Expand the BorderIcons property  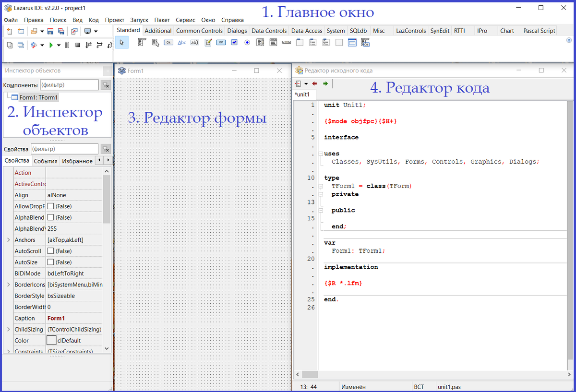pos(8,285)
